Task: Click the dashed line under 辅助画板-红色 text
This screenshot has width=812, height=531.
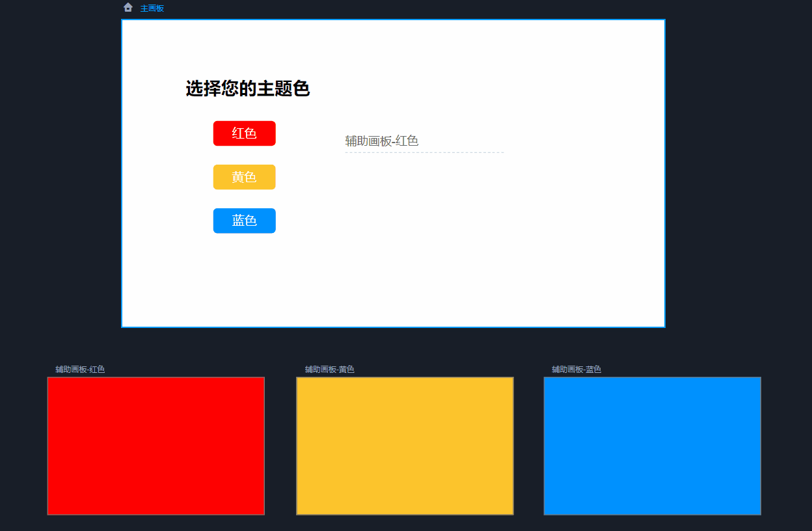Action: click(x=424, y=152)
